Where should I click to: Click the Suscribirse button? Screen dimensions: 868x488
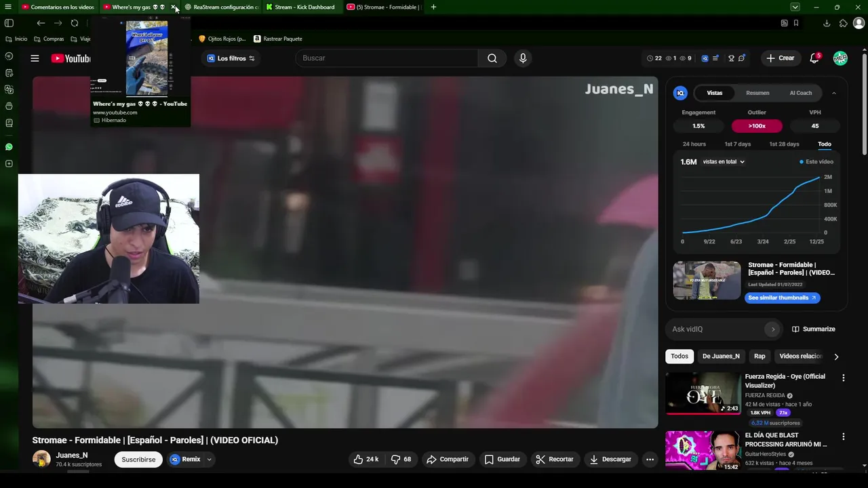(x=138, y=460)
